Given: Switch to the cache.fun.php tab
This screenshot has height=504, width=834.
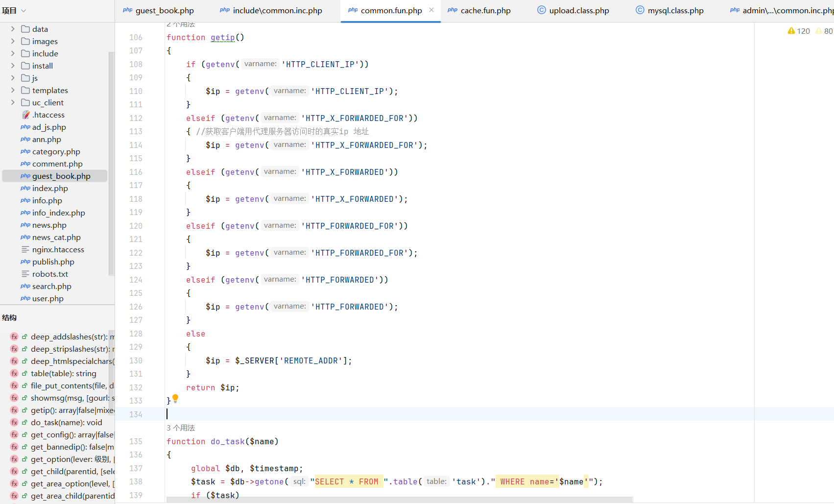Looking at the screenshot, I should click(485, 10).
